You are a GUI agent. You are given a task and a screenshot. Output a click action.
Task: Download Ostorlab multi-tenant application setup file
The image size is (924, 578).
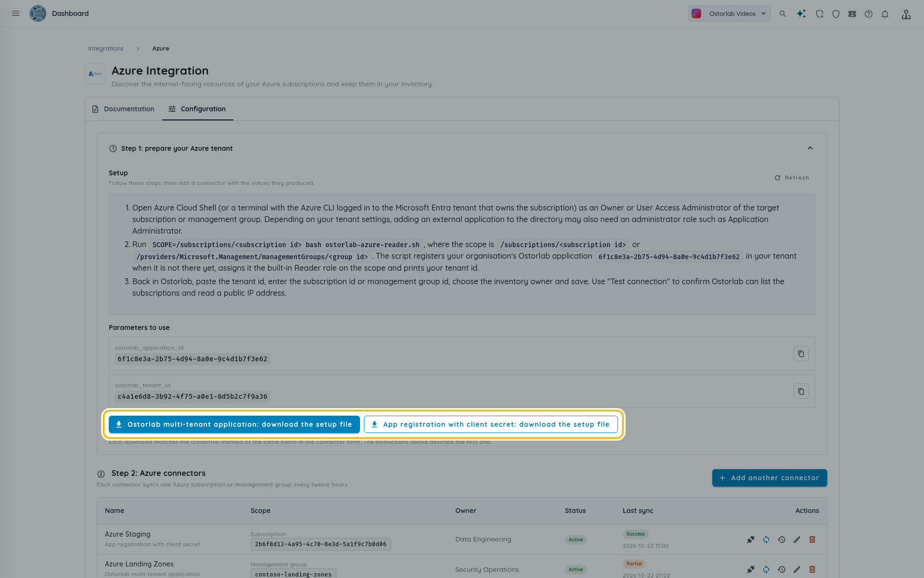(234, 424)
